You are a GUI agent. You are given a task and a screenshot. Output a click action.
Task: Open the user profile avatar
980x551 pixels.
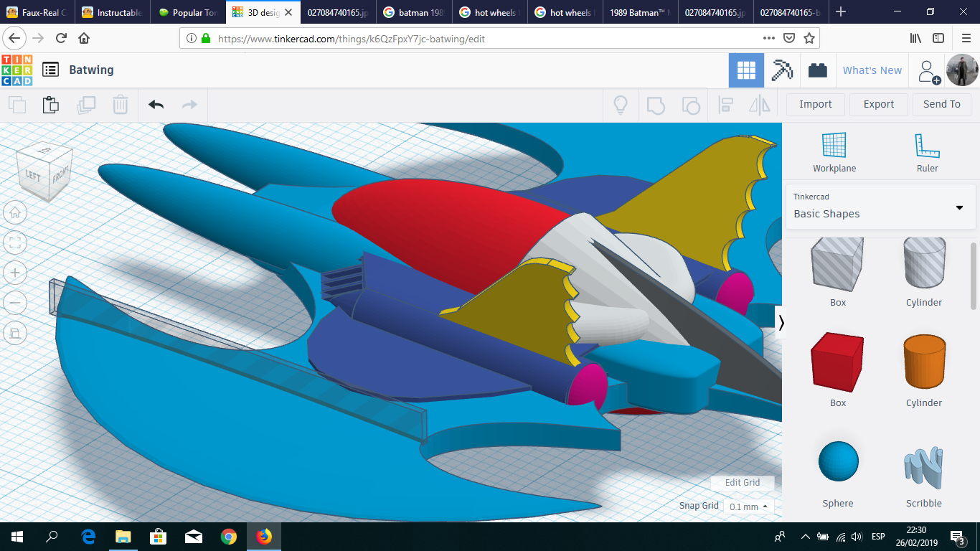962,70
